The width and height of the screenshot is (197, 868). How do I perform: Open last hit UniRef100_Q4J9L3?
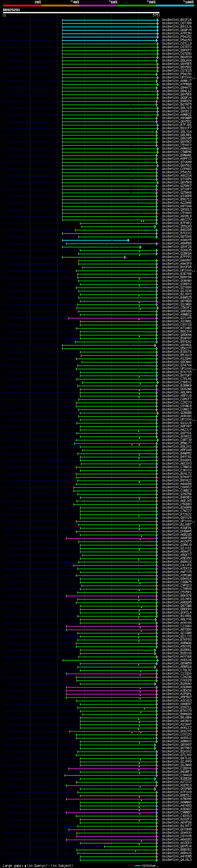point(177,860)
